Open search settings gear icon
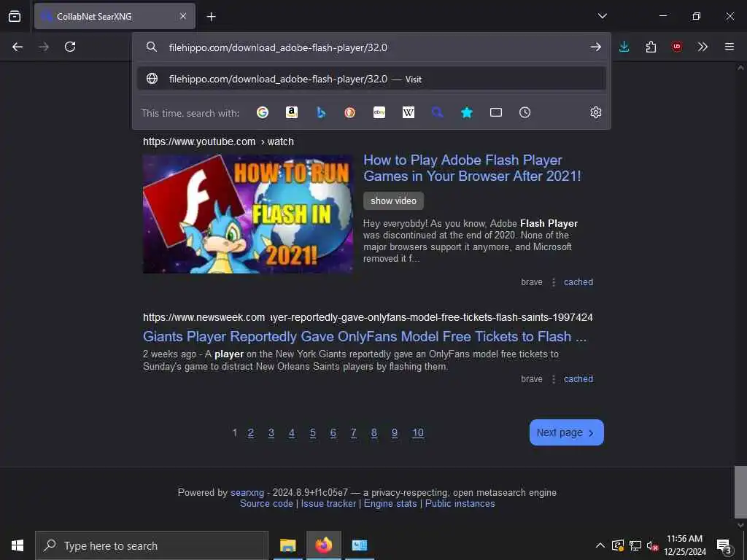Image resolution: width=747 pixels, height=560 pixels. point(595,112)
